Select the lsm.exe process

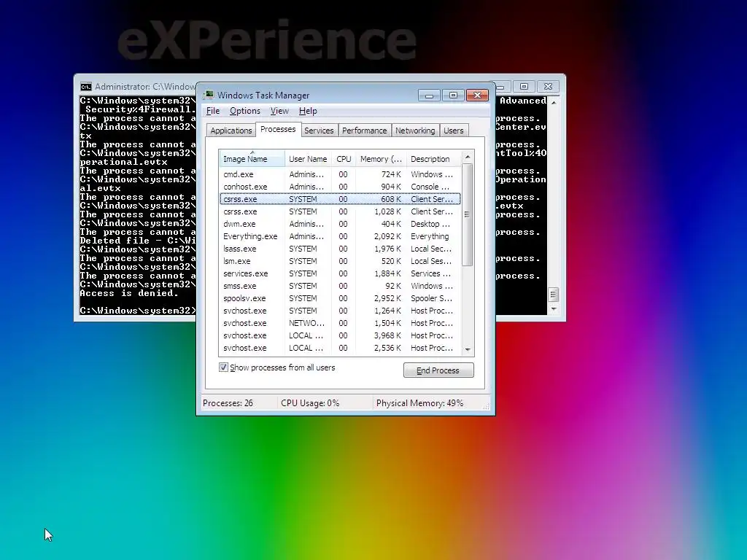click(340, 261)
